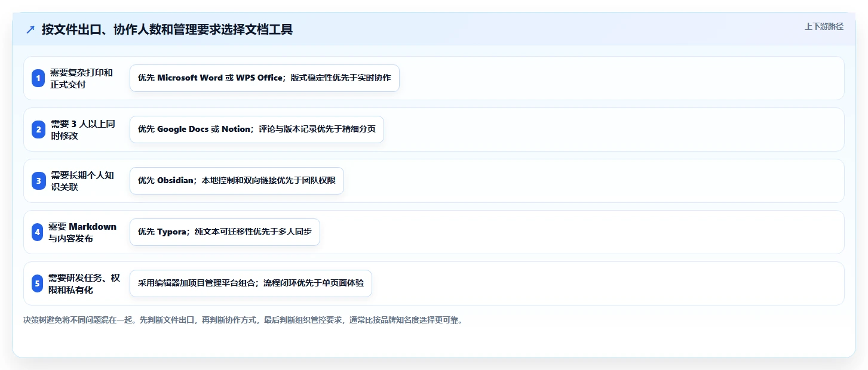
Task: Click the 需要复杂打印和正式交付 condition label
Action: tap(82, 78)
